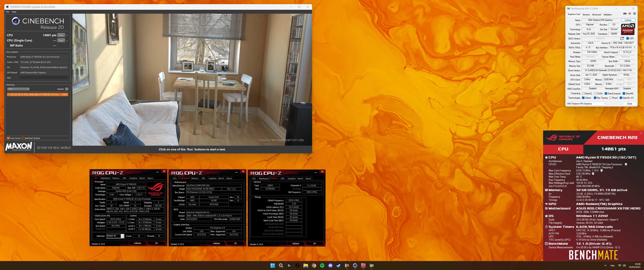644x270 pixels.
Task: Click the Wi-Fi network tray icon
Action: click(619, 265)
